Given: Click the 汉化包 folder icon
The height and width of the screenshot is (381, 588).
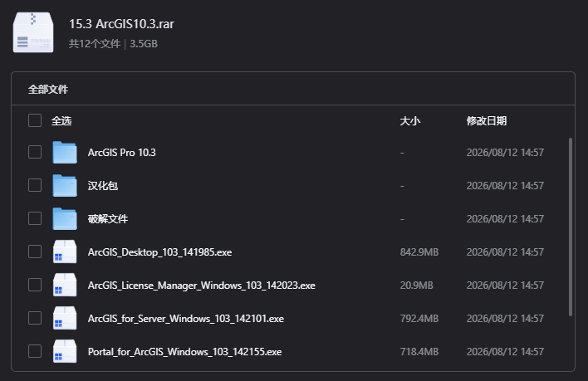Looking at the screenshot, I should pos(65,185).
